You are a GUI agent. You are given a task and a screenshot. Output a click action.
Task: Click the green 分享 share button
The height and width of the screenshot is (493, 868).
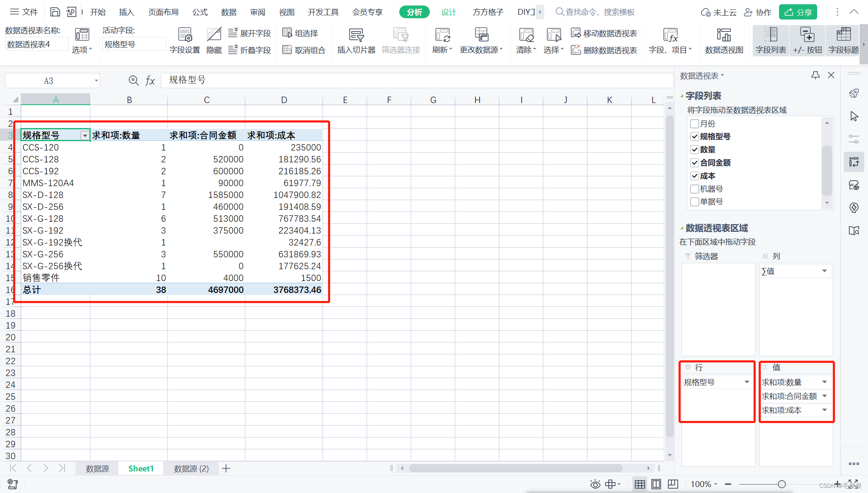pos(798,12)
